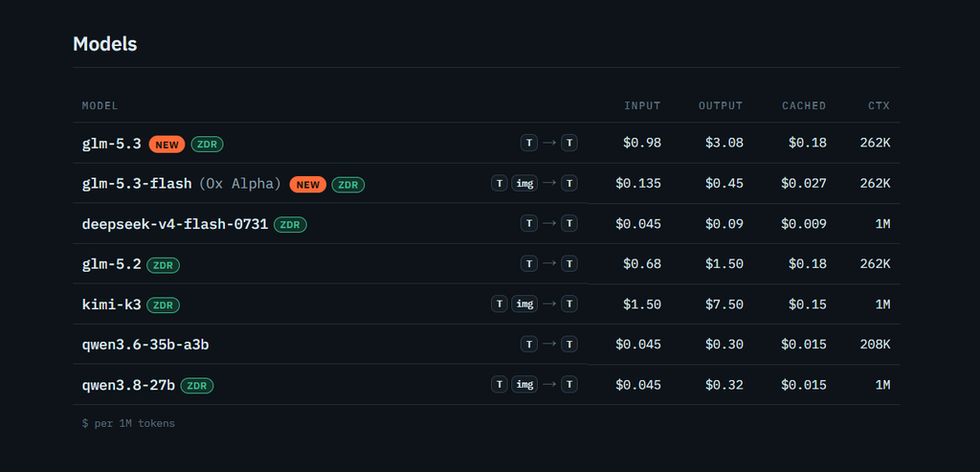
Task: Open the glm-5.3-flash model name
Action: [137, 184]
